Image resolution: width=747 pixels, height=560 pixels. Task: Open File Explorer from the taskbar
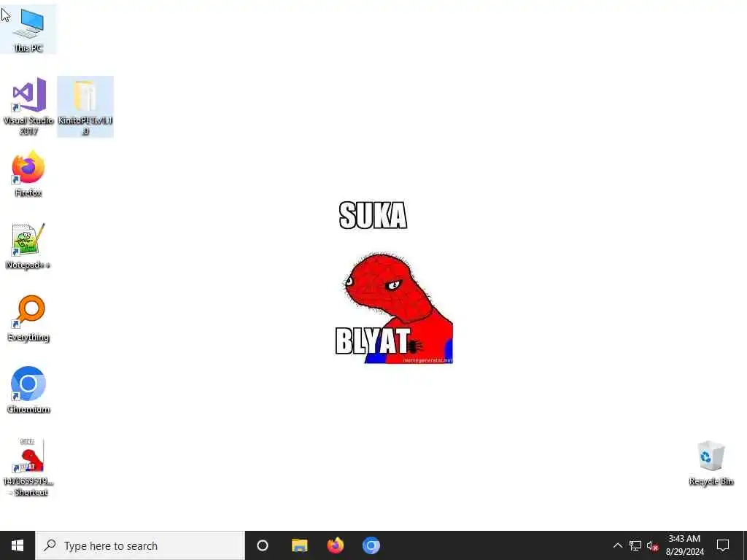click(300, 545)
